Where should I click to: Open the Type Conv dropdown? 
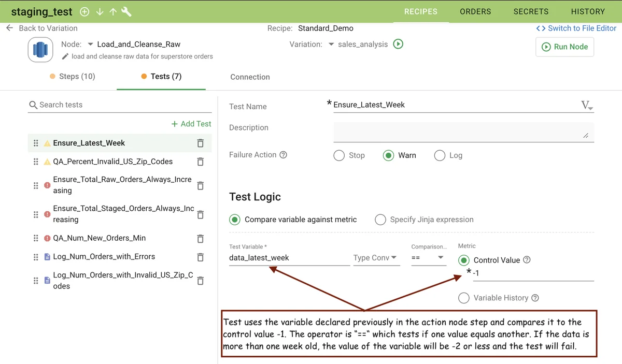[376, 258]
